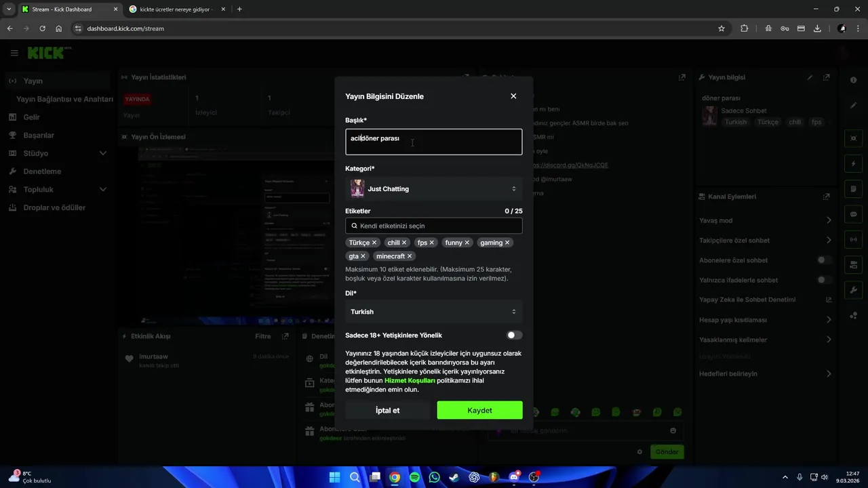Remove the fps tag
Viewport: 868px width, 488px height.
[x=431, y=243]
